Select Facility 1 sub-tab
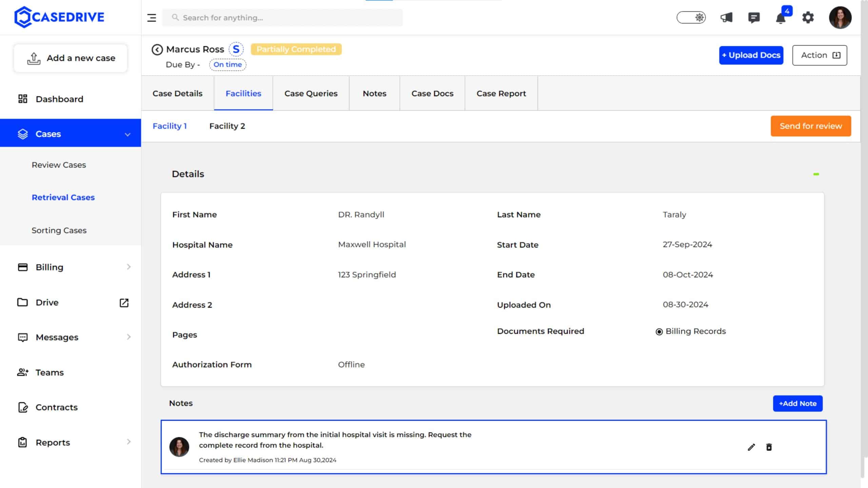 pos(170,126)
